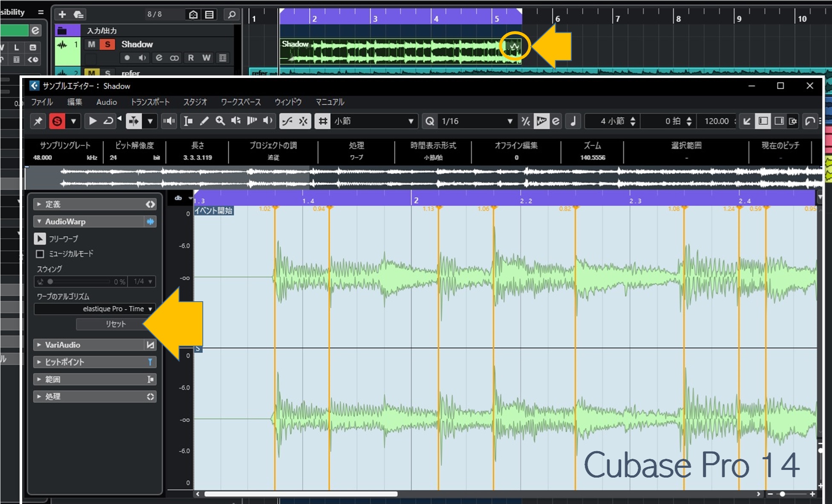Select the audition volume speaker tool
832x504 pixels.
point(268,121)
